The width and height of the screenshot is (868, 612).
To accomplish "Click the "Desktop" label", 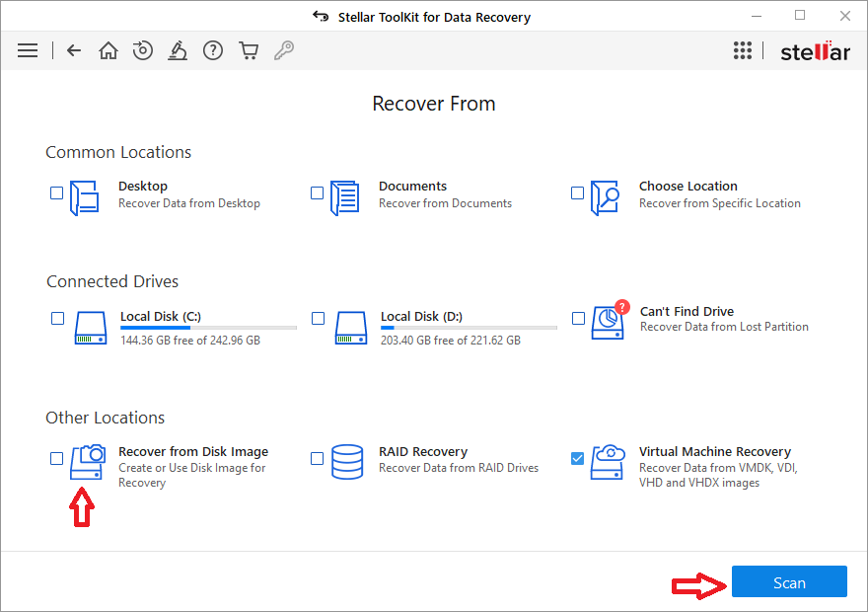I will point(143,187).
